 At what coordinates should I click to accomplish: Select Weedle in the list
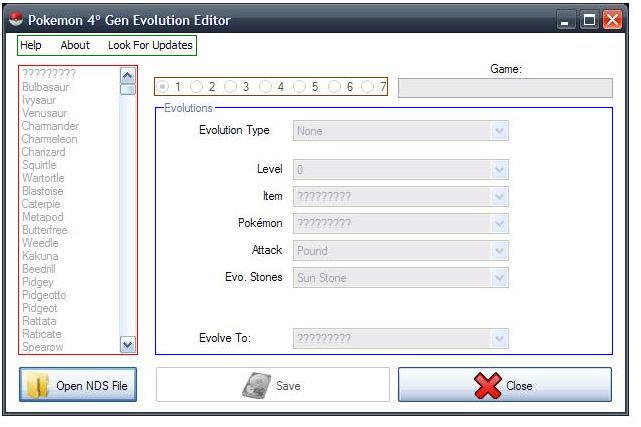(40, 243)
